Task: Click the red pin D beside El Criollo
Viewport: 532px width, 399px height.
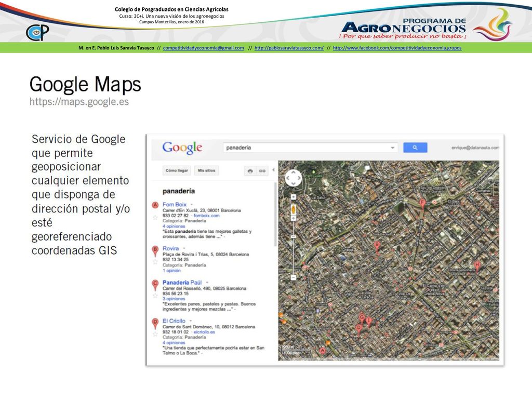Action: 155,323
